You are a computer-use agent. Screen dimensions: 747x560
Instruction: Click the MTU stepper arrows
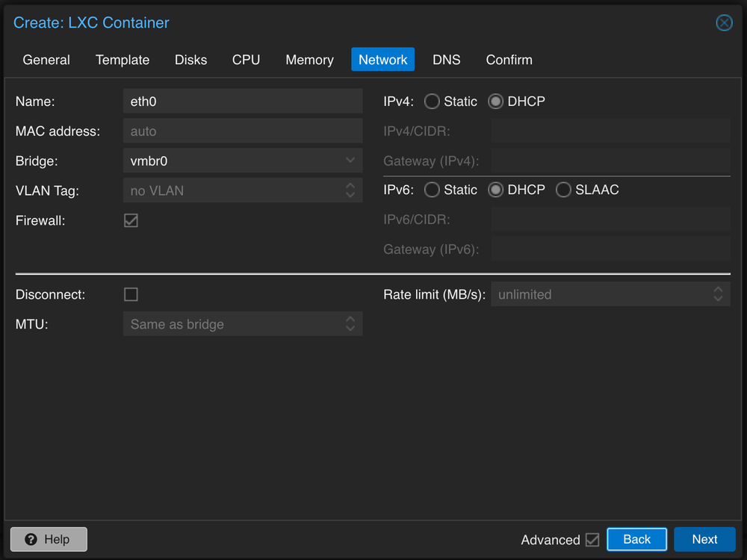click(350, 323)
